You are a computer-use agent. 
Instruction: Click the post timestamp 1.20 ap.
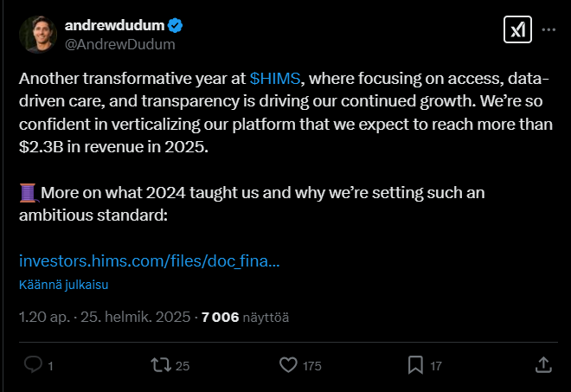pyautogui.click(x=44, y=317)
